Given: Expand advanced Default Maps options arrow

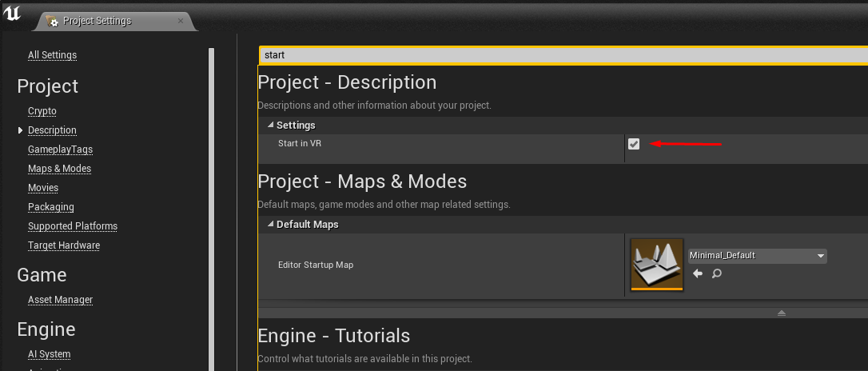Looking at the screenshot, I should point(781,313).
